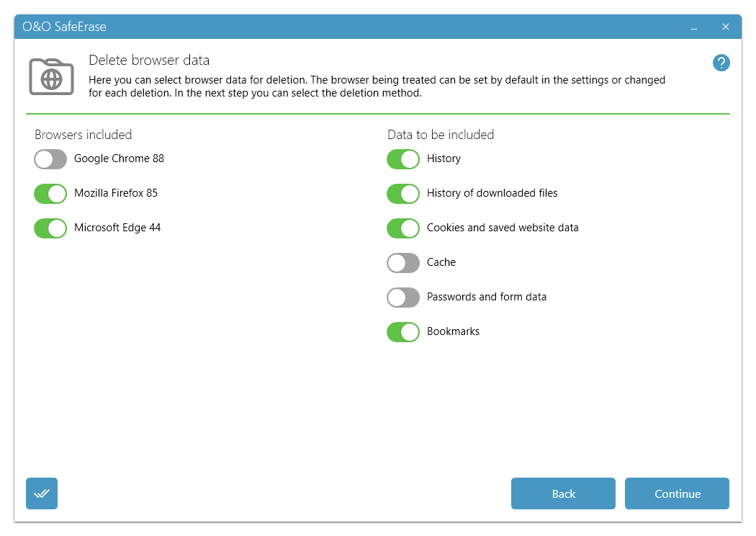The image size is (756, 536).
Task: Enable the Cache switch
Action: 403,263
